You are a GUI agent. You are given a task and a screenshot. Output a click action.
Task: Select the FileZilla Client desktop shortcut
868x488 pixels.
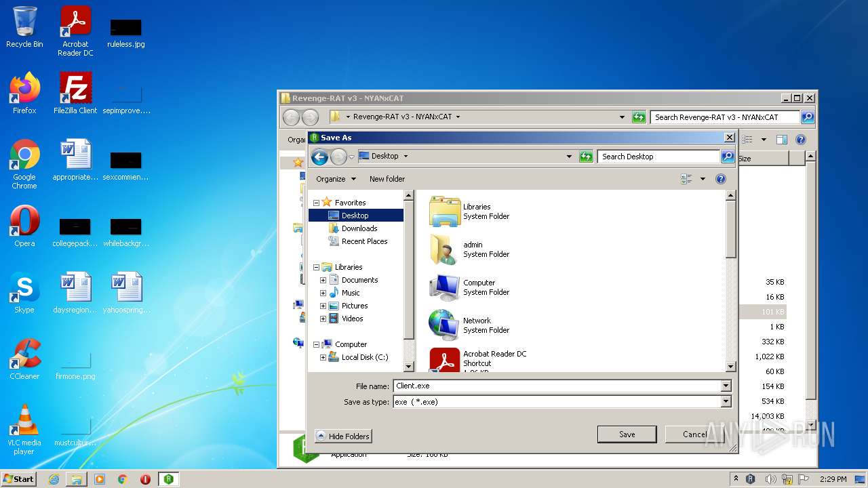pos(75,93)
